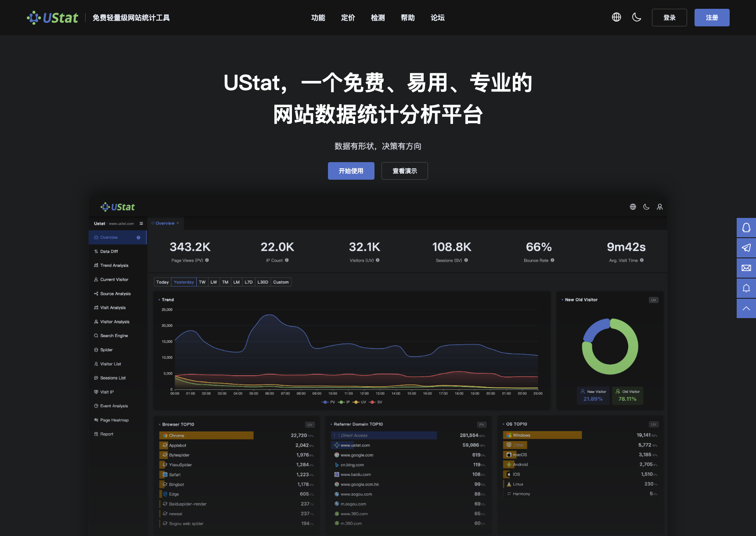This screenshot has height=536, width=756.
Task: Select the Yesterday date range tab
Action: click(x=184, y=282)
